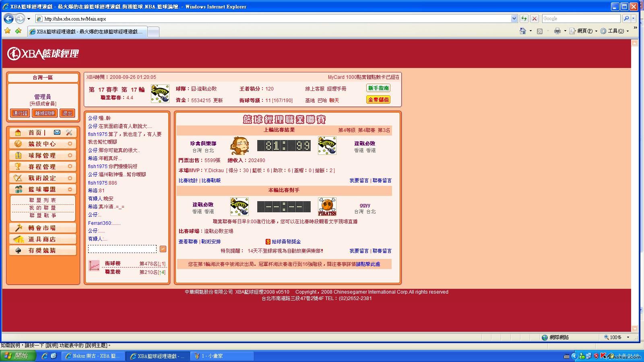Click the ranking chart icon beside 街球榜
This screenshot has height=362, width=644.
94,265
